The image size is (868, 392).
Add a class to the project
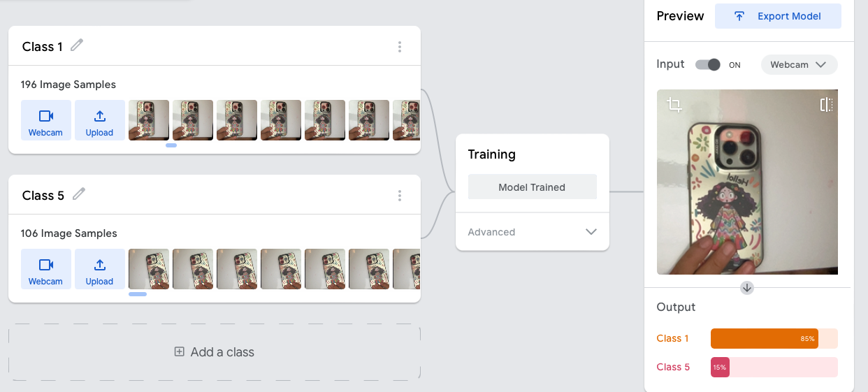point(215,352)
